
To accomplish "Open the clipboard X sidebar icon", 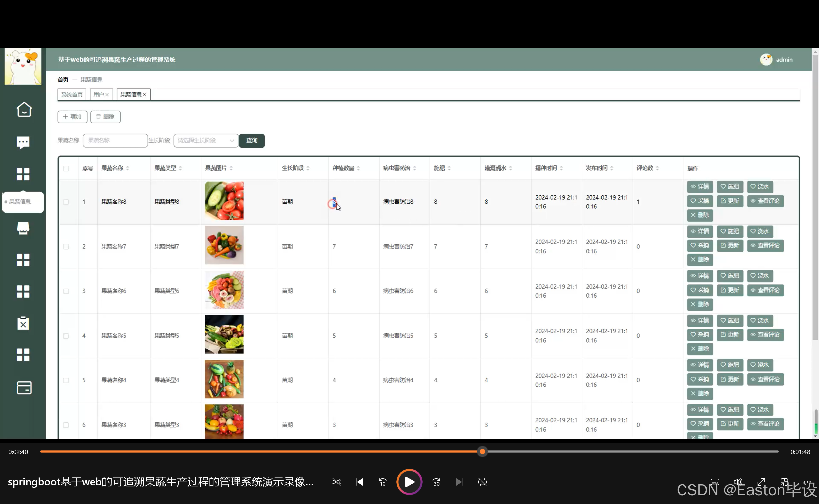I will 23,323.
